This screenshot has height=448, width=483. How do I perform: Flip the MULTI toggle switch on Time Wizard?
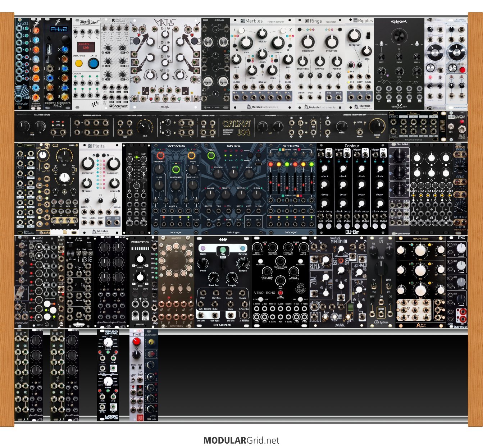(104, 27)
